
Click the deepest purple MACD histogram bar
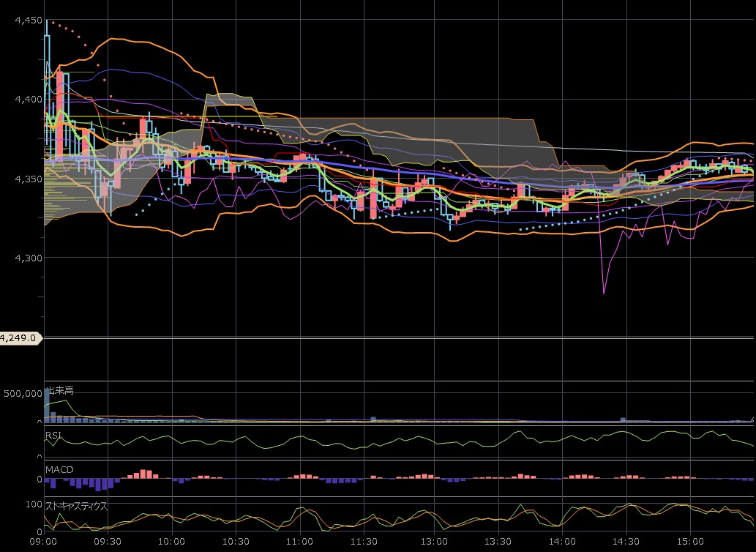click(x=98, y=485)
